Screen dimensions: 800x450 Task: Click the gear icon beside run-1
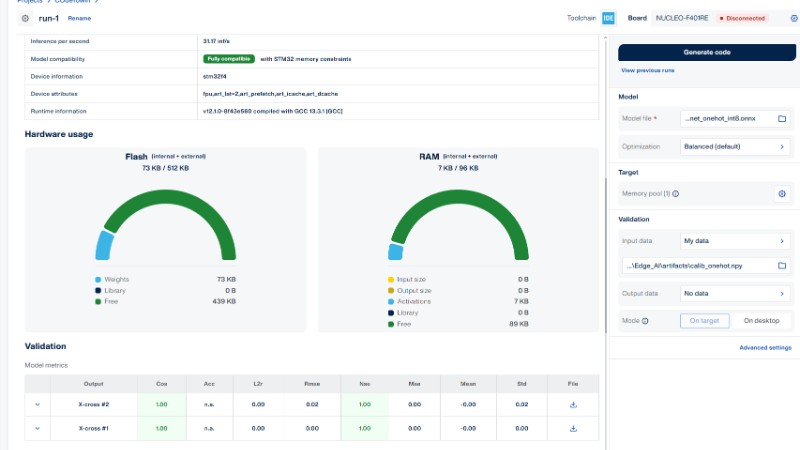[25, 18]
